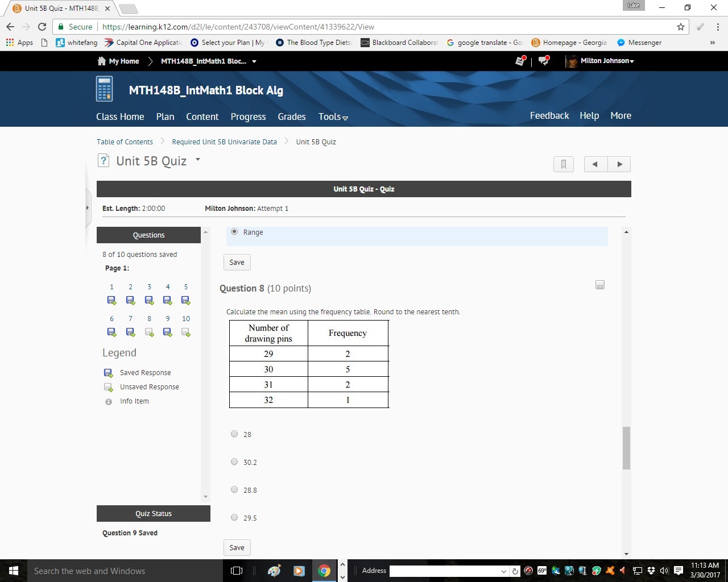Click the unsaved icon under question 10
Screen dimensions: 728x582
tap(186, 332)
